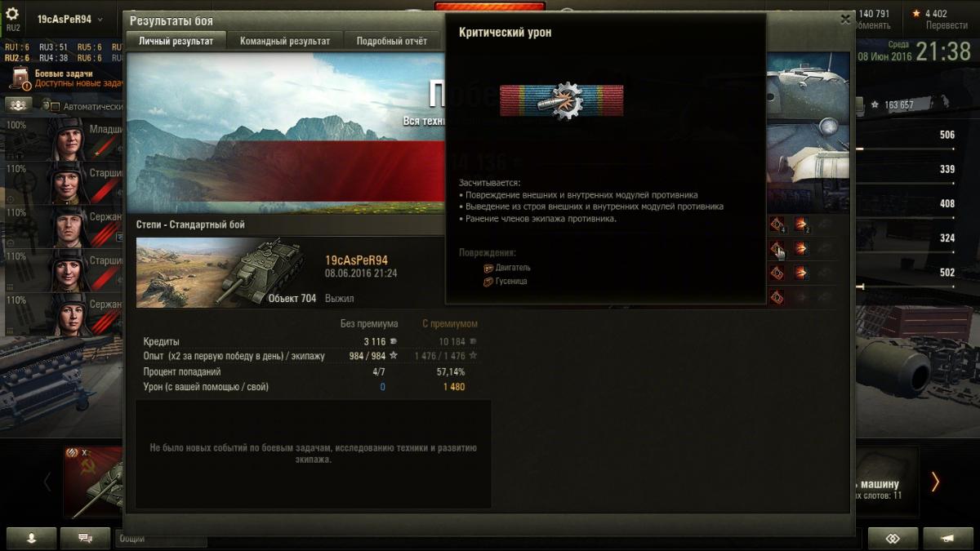Click the Степи - Стандартный бой heading
980x551 pixels.
pos(190,224)
